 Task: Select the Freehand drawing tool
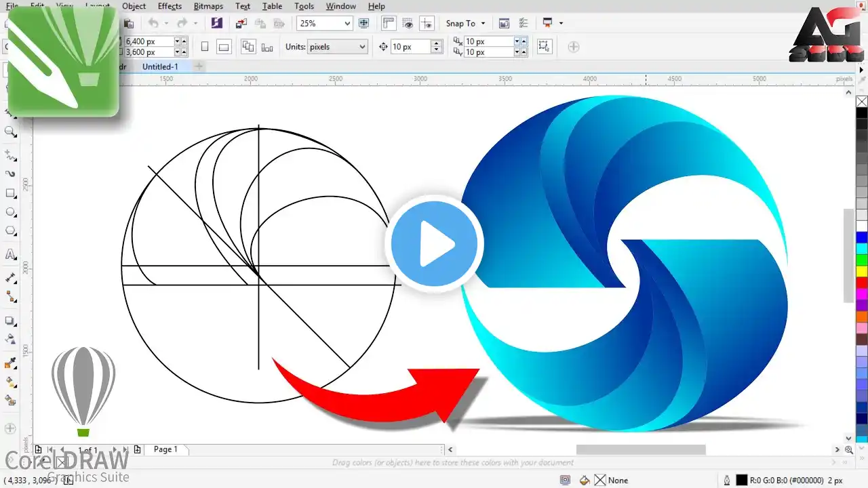tap(10, 155)
